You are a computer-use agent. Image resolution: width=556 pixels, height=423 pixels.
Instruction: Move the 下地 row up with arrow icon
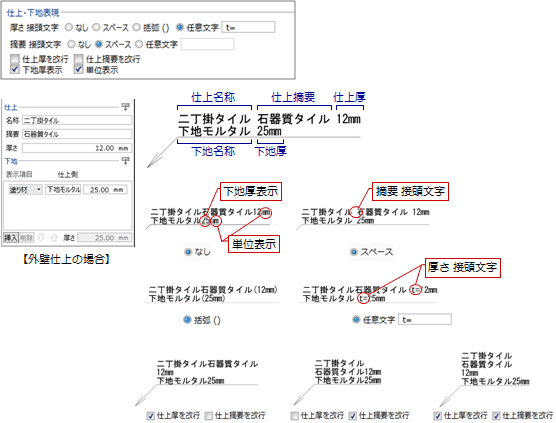coord(54,238)
